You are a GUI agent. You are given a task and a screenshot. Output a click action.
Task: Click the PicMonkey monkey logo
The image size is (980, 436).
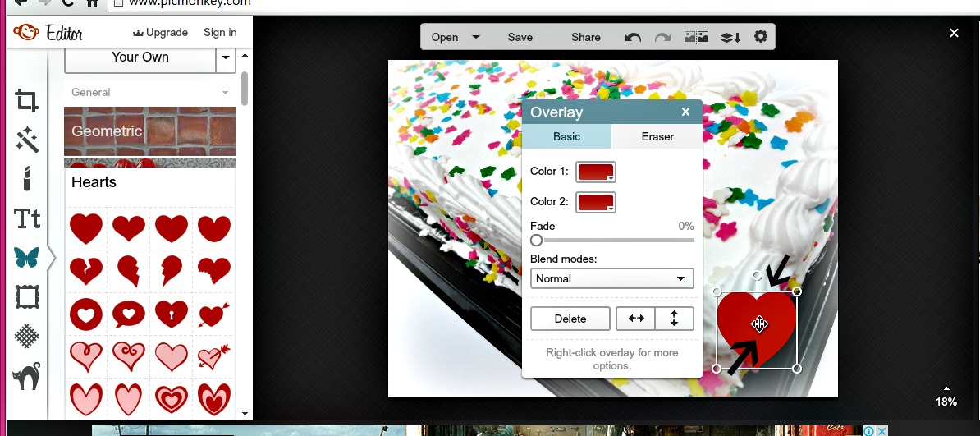(25, 32)
